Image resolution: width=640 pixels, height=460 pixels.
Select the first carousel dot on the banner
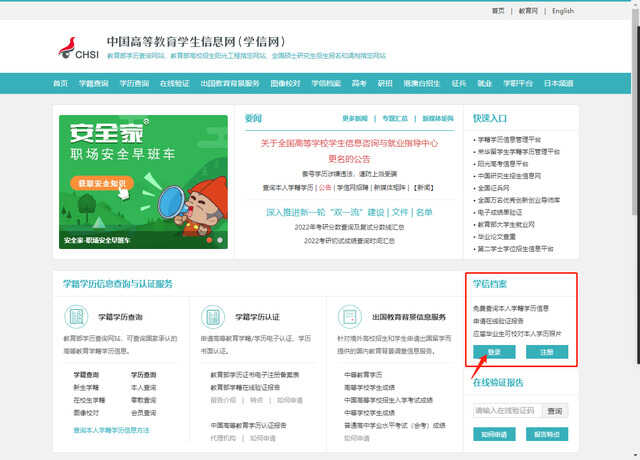coord(209,240)
